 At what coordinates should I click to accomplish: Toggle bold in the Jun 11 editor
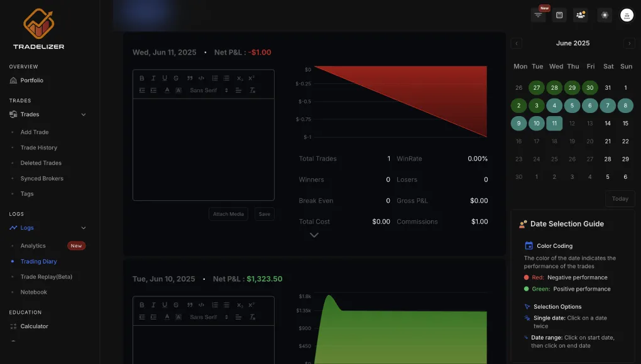142,78
